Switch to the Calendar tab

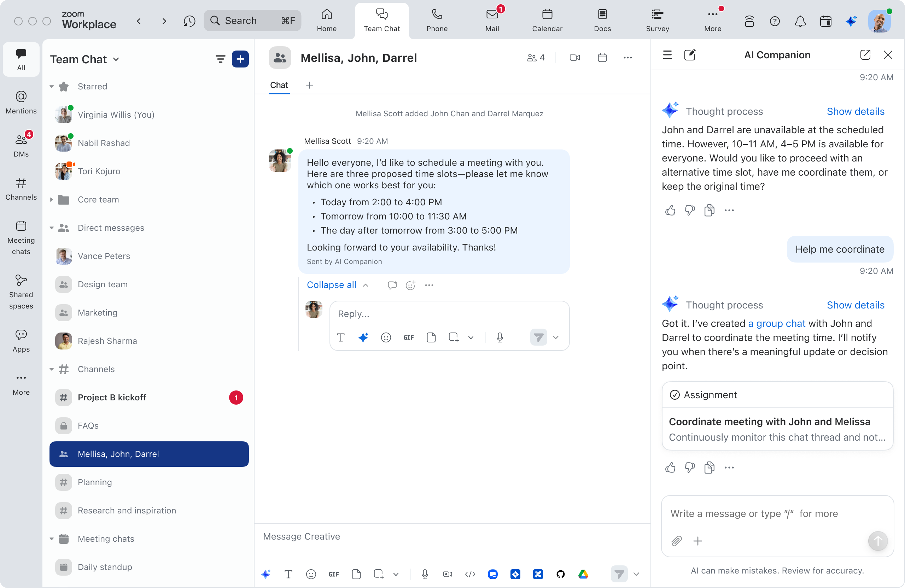[547, 20]
